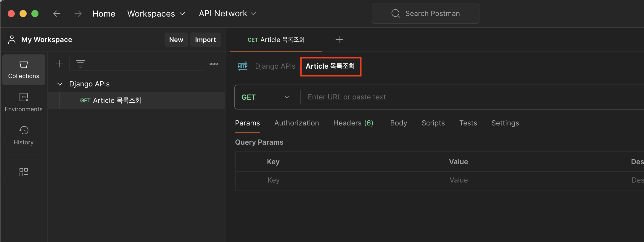
Task: Open the History sidebar panel
Action: tap(24, 135)
